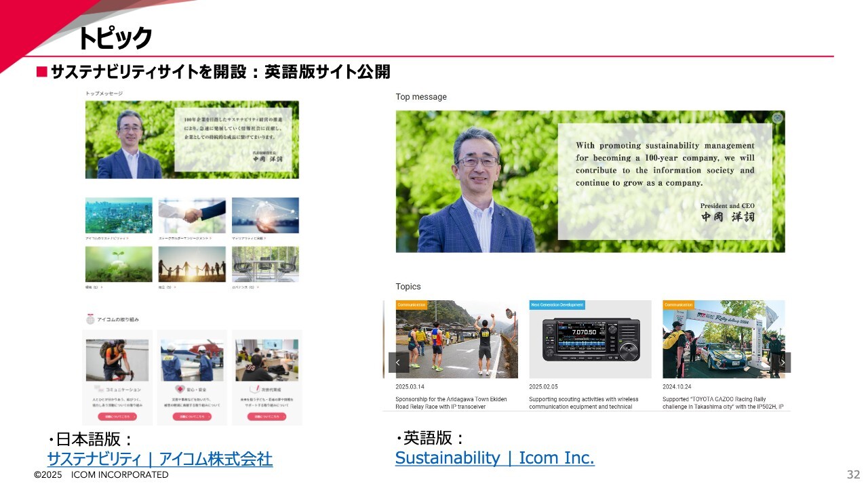Click the Japanese top message banner image
The height and width of the screenshot is (488, 868).
click(192, 140)
